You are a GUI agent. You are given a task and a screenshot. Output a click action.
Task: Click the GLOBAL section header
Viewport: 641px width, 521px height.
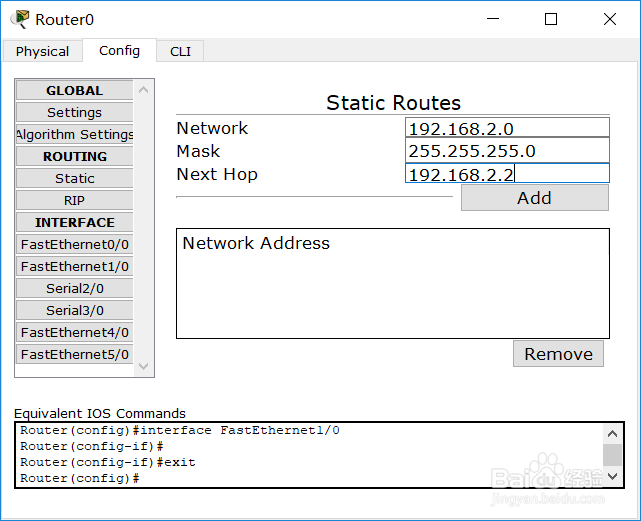pyautogui.click(x=74, y=90)
